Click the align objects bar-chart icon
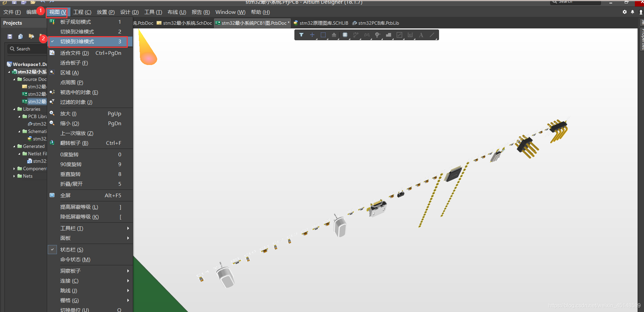The image size is (644, 312). tap(334, 35)
